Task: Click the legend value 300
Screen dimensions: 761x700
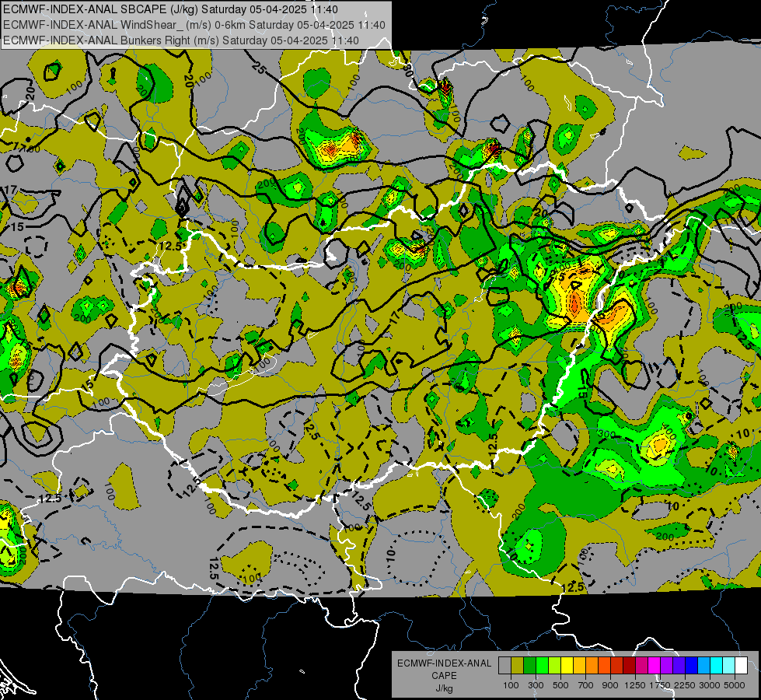Action: click(536, 685)
